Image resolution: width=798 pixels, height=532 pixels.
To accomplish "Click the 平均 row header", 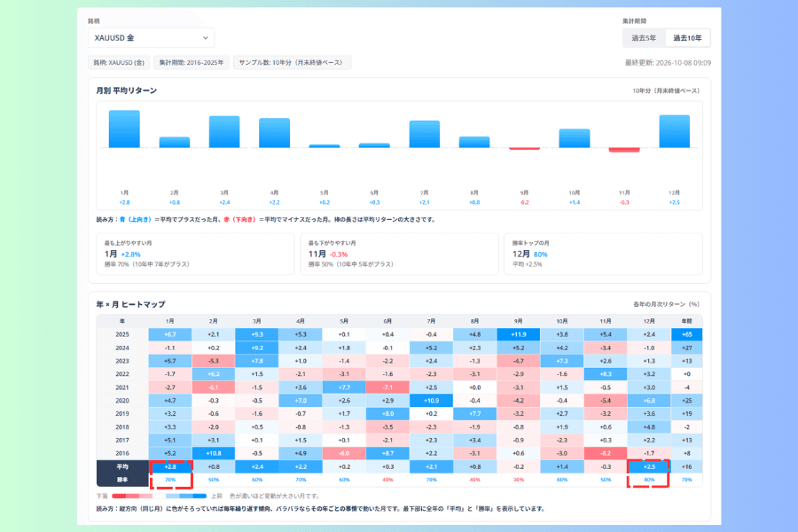I will [122, 466].
